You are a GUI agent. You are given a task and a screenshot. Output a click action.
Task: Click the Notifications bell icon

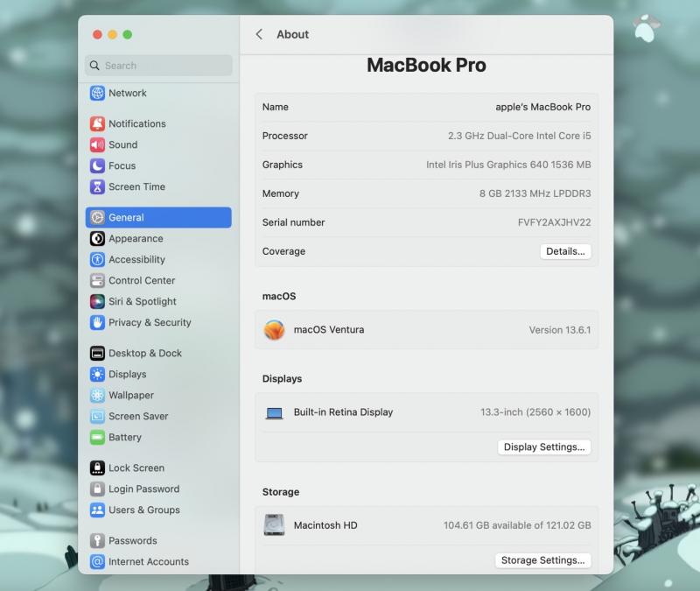97,123
